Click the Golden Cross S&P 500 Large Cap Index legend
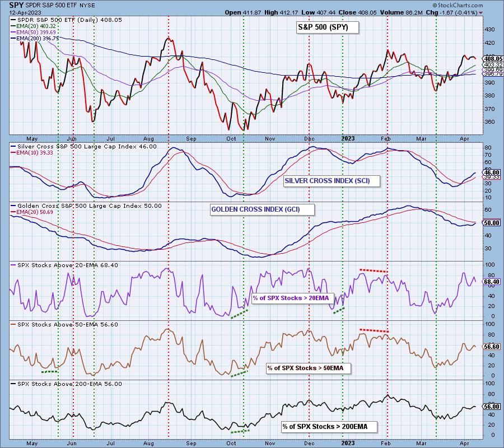The width and height of the screenshot is (504, 448). coord(86,206)
